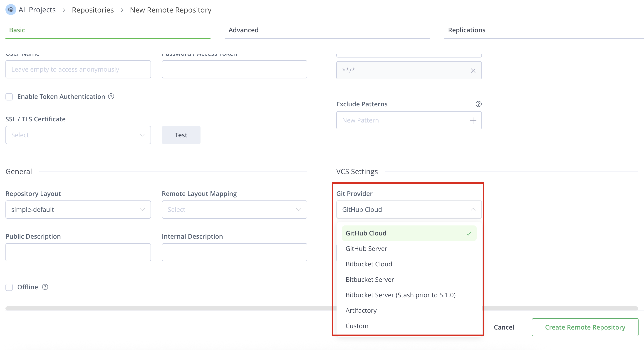Screen dimensions: 644x350
Task: Open Enable Token Authentication help icon
Action: pos(111,96)
